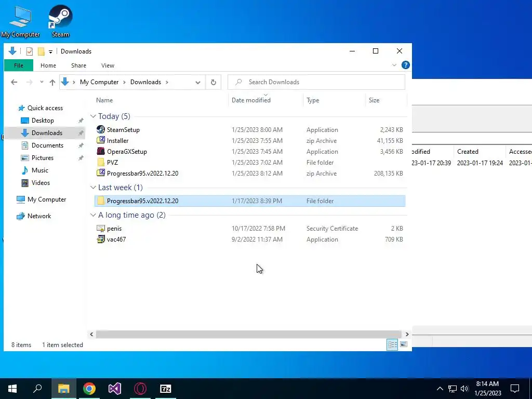Select the vac467 application icon

pos(101,239)
